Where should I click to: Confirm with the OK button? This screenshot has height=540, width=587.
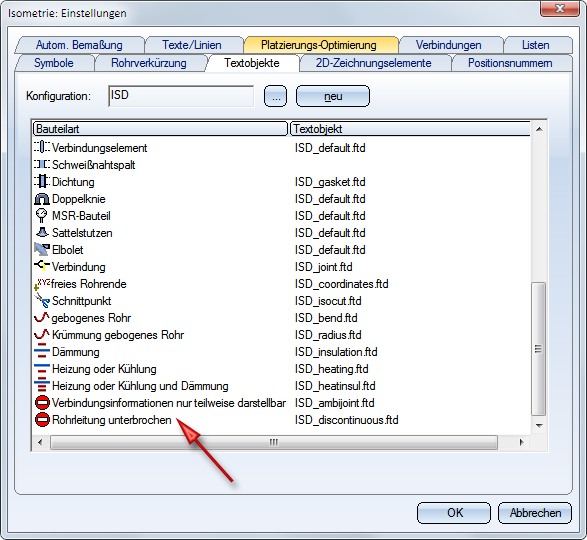454,513
